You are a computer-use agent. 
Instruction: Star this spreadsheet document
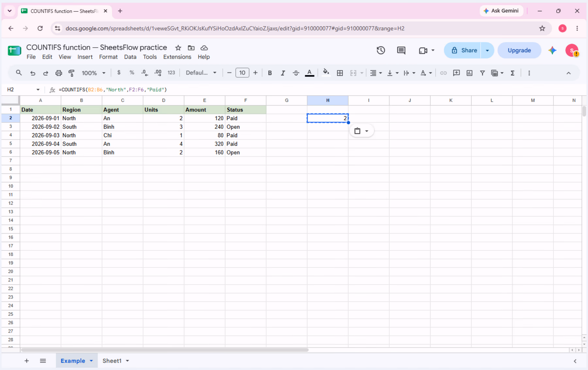pos(178,48)
